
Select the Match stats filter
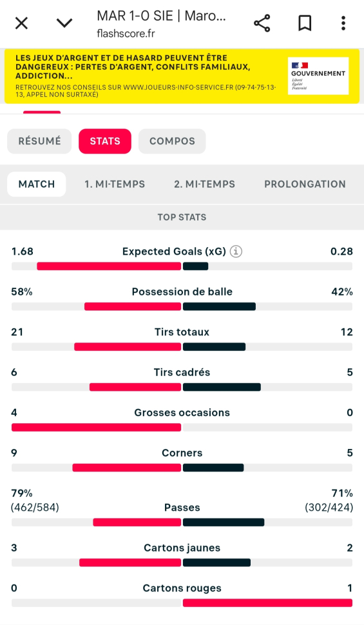click(x=37, y=184)
